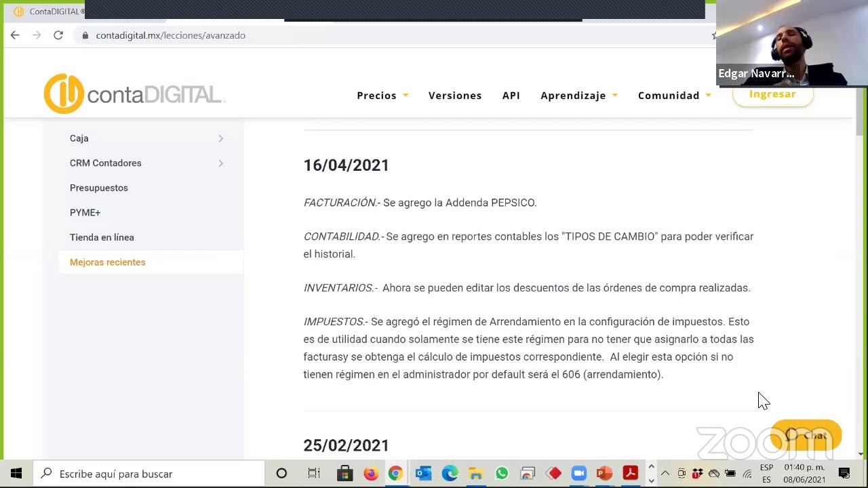Click the Wi-Fi network tray icon
This screenshot has height=488, width=868.
tap(747, 474)
